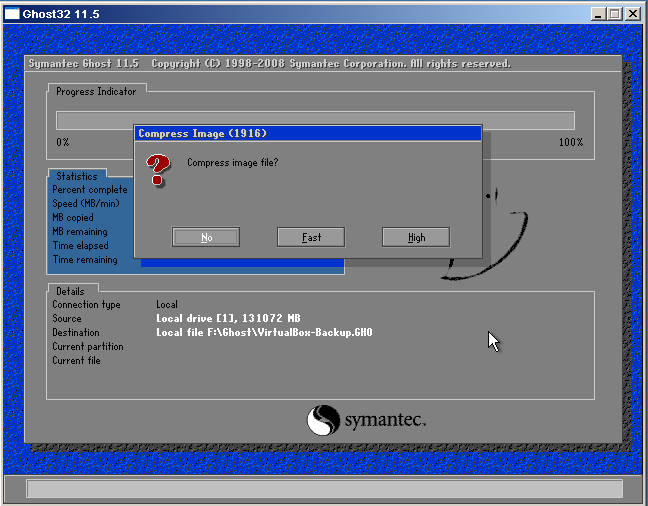This screenshot has width=648, height=506.
Task: Click the 'Details' panel heading
Action: pyautogui.click(x=70, y=291)
